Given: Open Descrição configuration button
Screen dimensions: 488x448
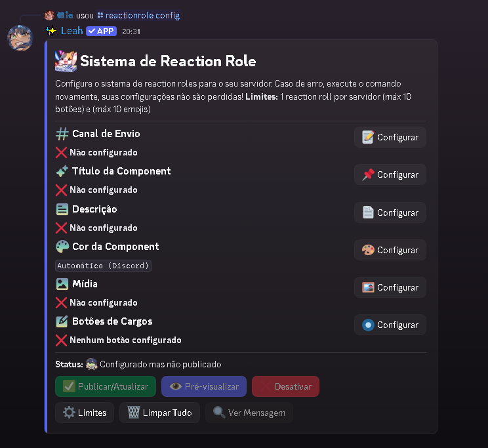Looking at the screenshot, I should tap(390, 213).
